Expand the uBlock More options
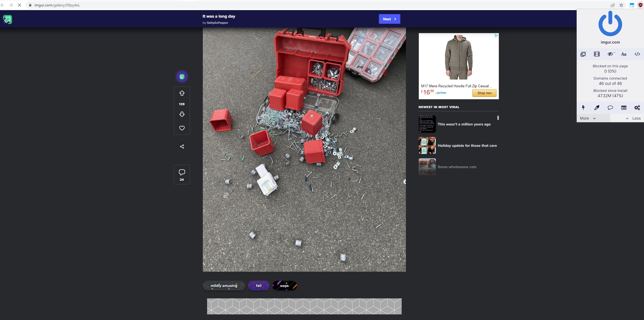The width and height of the screenshot is (644, 320). [587, 118]
